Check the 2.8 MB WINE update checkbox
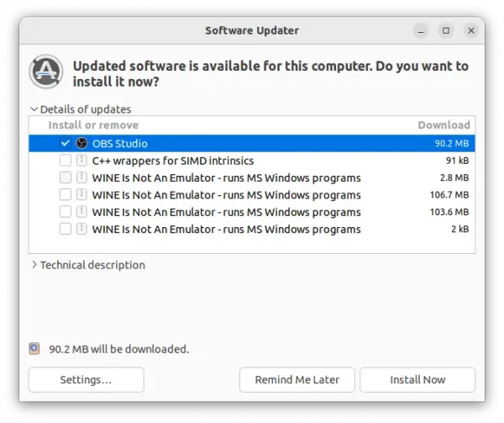Viewport: 504px width, 423px height. coord(66,178)
